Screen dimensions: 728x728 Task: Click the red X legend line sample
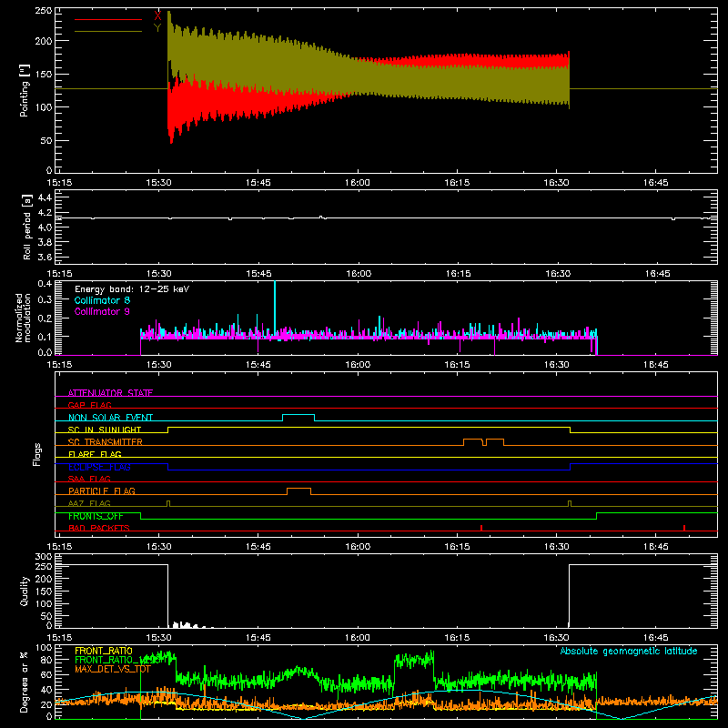(x=108, y=19)
